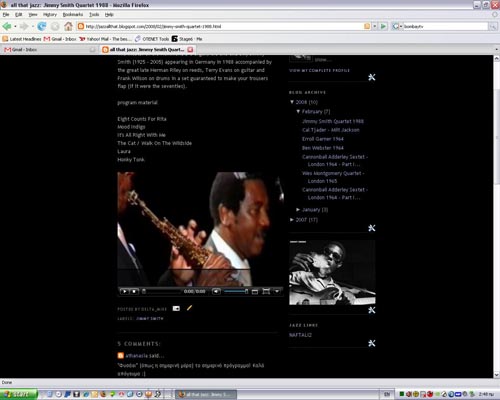
Task: Stop the embedded video
Action: click(134, 291)
